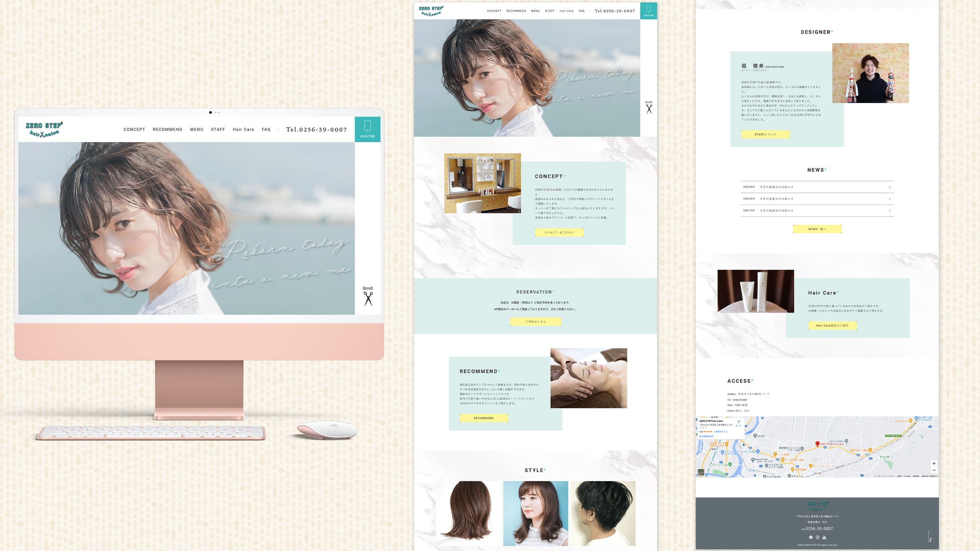
Task: Click the yellow ご予約はこちら reservation button
Action: click(535, 321)
